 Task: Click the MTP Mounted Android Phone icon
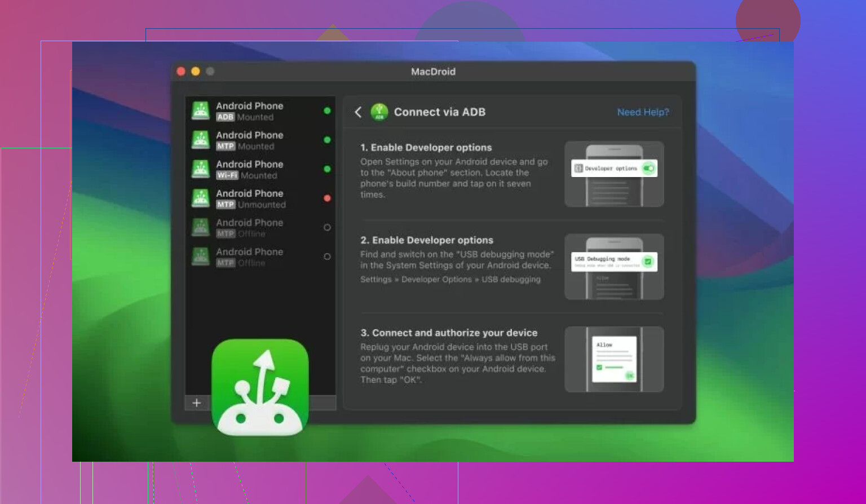tap(201, 140)
